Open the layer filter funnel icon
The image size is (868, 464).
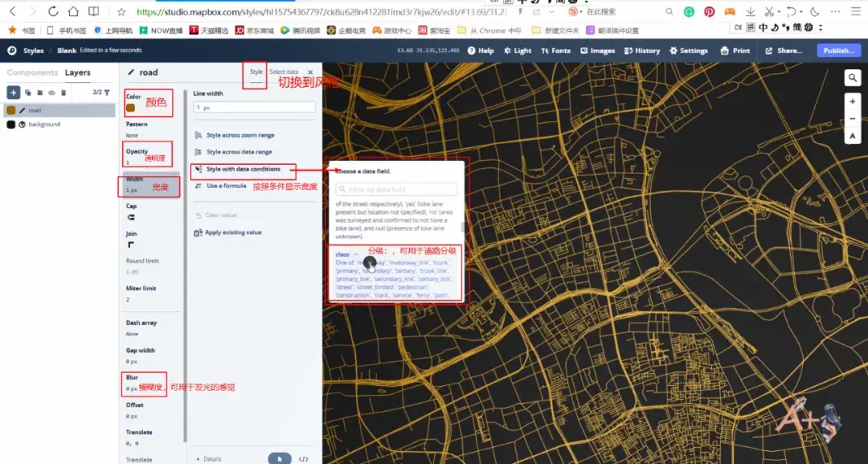tap(107, 92)
